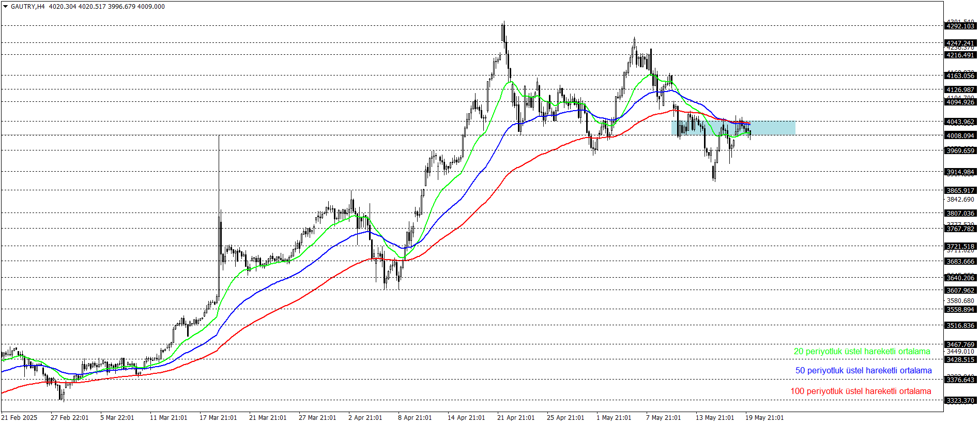Select the GAUTRY,H4 chart title text

28,7
